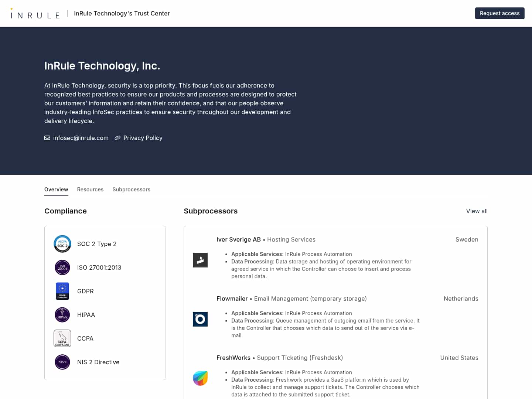Image resolution: width=532 pixels, height=399 pixels.
Task: Click the CCPA Compliant icon
Action: [62, 338]
